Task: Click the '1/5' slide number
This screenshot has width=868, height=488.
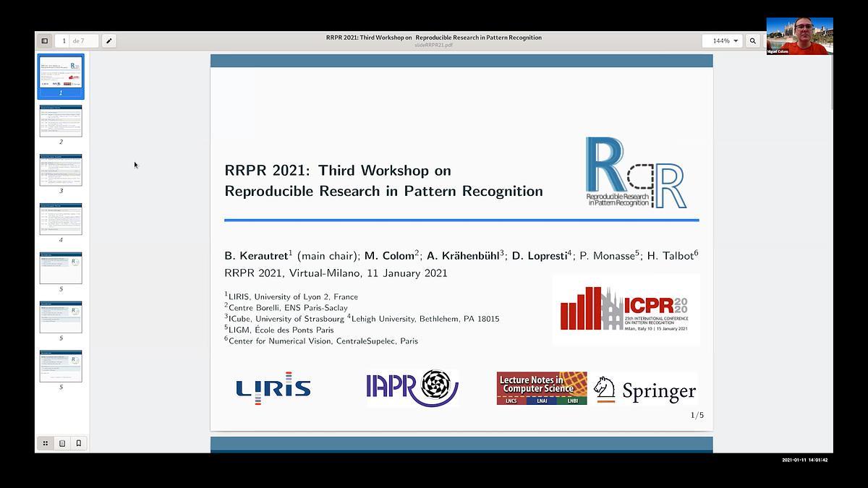Action: (697, 415)
